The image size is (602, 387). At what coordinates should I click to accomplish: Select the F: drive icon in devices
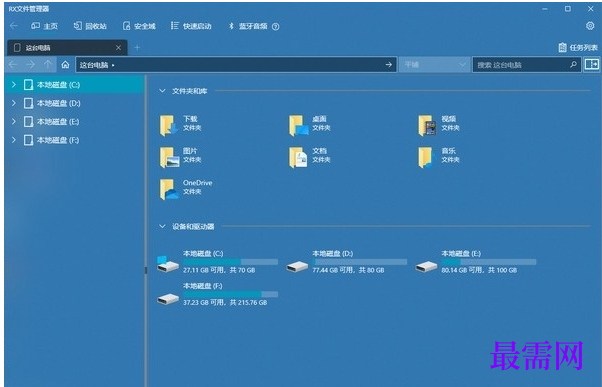168,298
